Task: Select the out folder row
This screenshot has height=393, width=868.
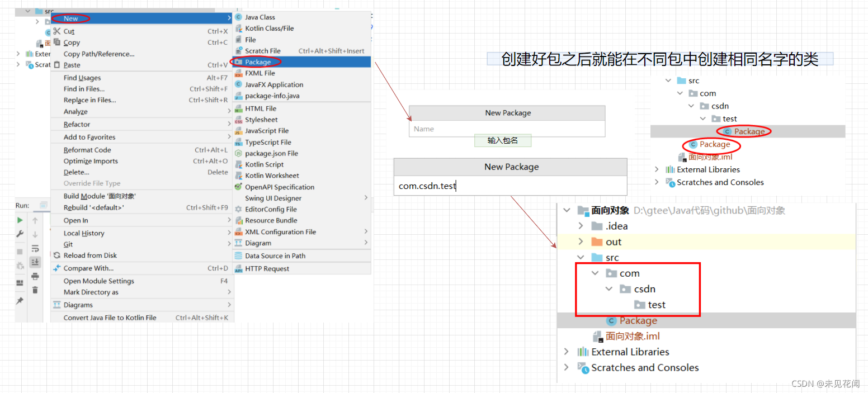Action: coord(707,242)
